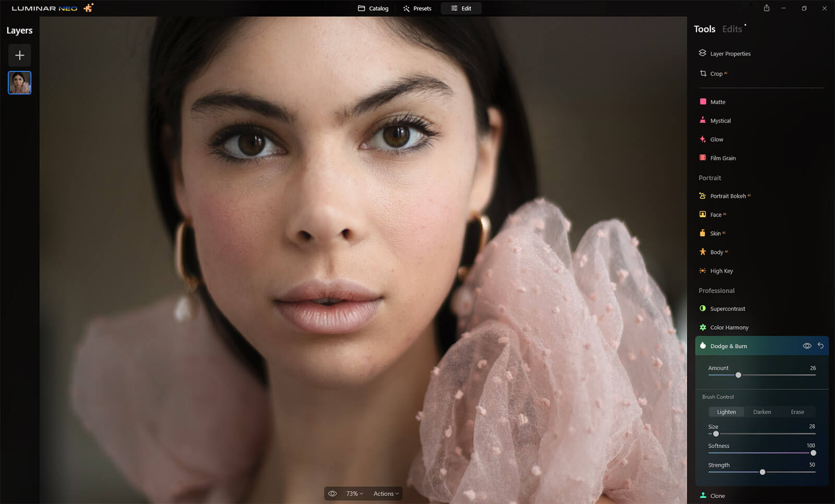
Task: Open the Color Harmony tool
Action: point(729,328)
